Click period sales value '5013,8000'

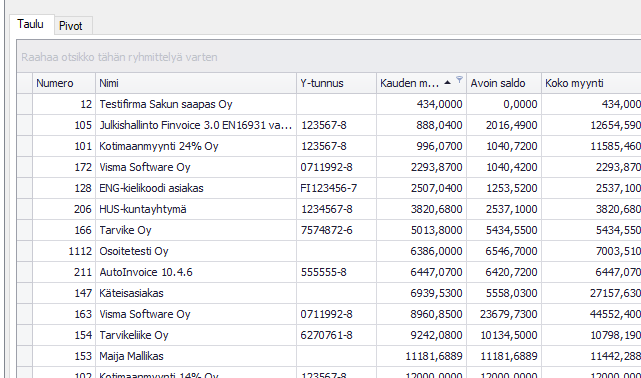(421, 230)
